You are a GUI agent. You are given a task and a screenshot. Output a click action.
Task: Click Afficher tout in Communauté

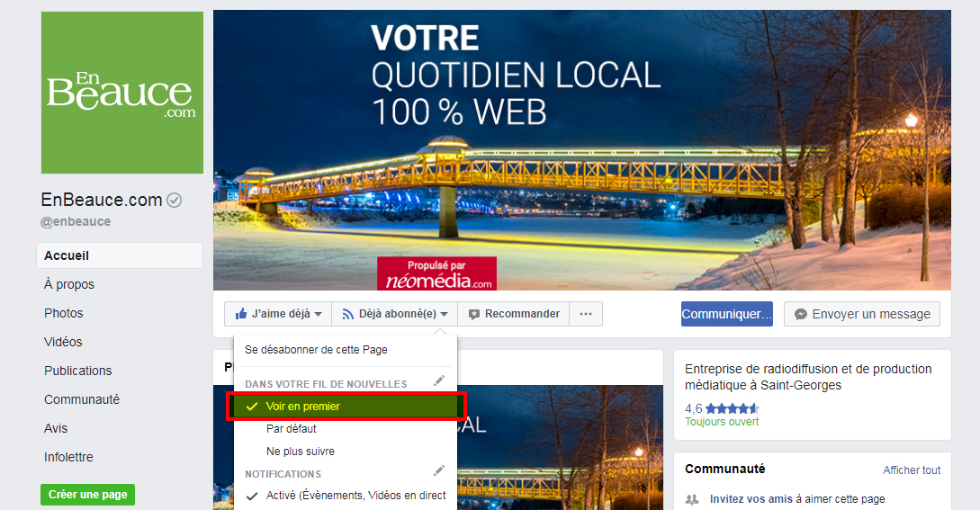pos(912,470)
